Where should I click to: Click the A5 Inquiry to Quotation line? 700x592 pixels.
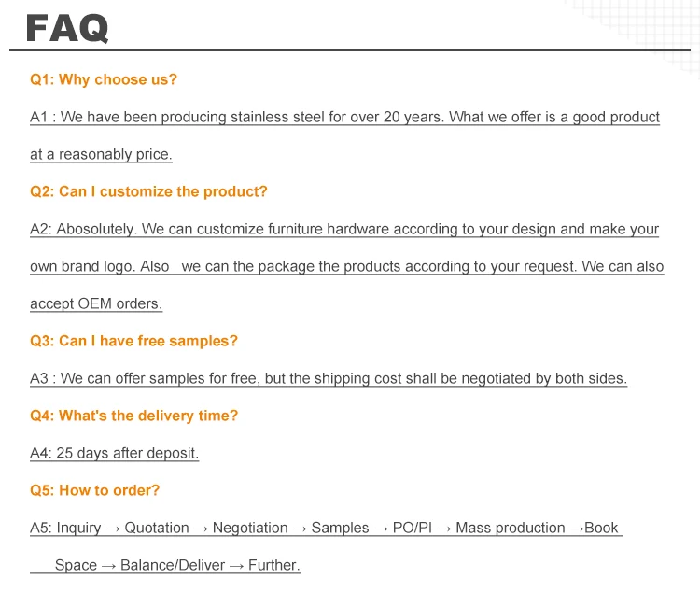[326, 528]
